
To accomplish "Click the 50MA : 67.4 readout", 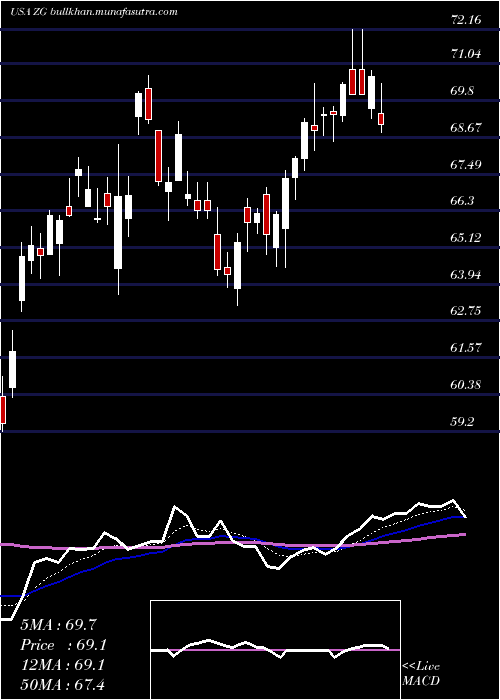I will [62, 685].
